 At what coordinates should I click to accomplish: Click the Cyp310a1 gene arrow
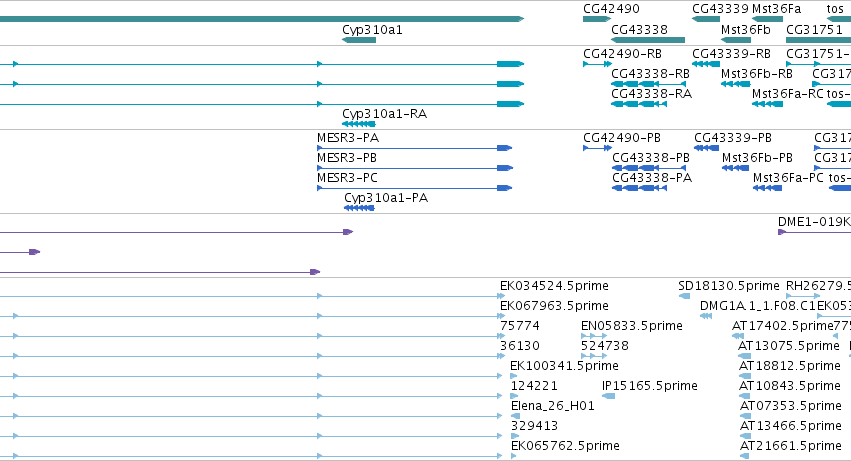click(359, 40)
